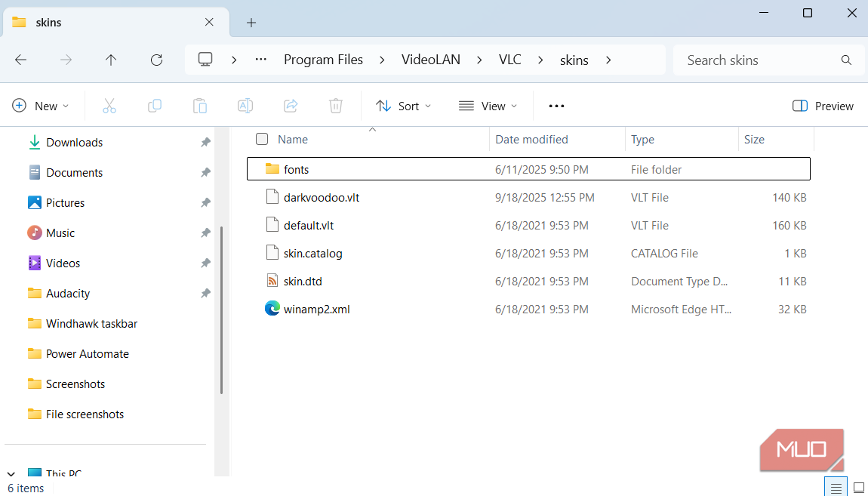Click the This PC monitor icon in address bar

(x=205, y=59)
